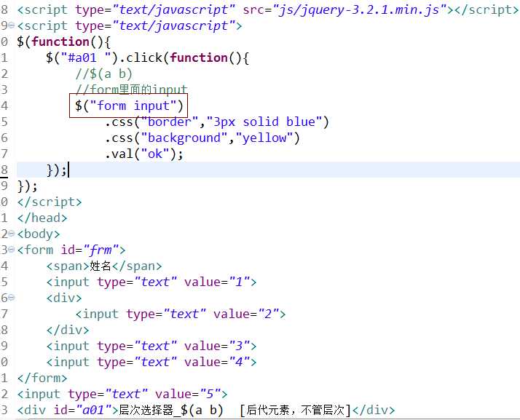Click the "form input" selector string
520x420 pixels.
tap(133, 106)
